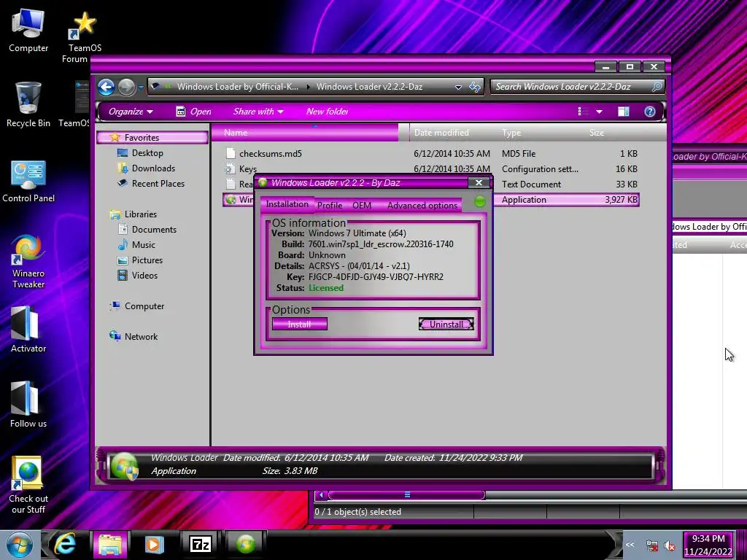This screenshot has height=560, width=747.
Task: Select the Activator desktop icon
Action: 28,330
